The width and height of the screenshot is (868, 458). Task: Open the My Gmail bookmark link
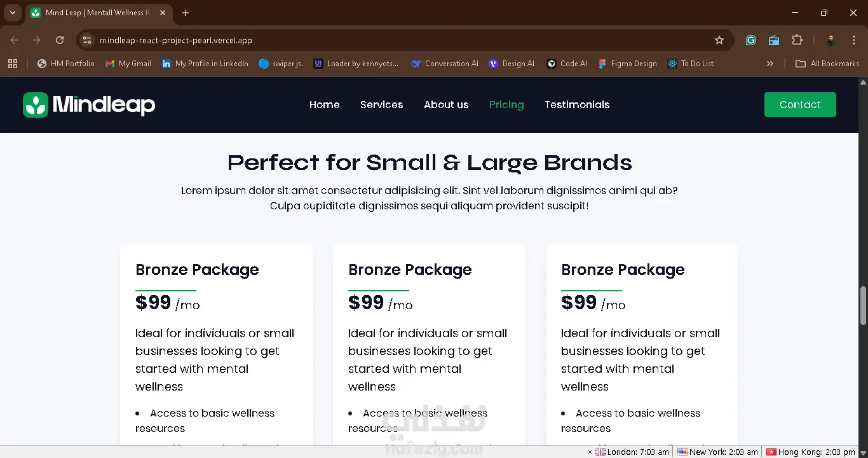(x=128, y=64)
